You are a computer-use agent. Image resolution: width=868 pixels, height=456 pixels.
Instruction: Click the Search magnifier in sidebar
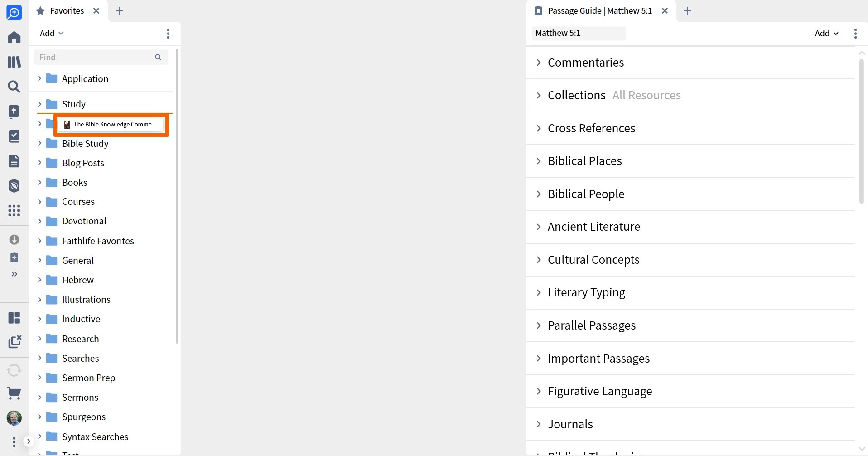pos(14,87)
